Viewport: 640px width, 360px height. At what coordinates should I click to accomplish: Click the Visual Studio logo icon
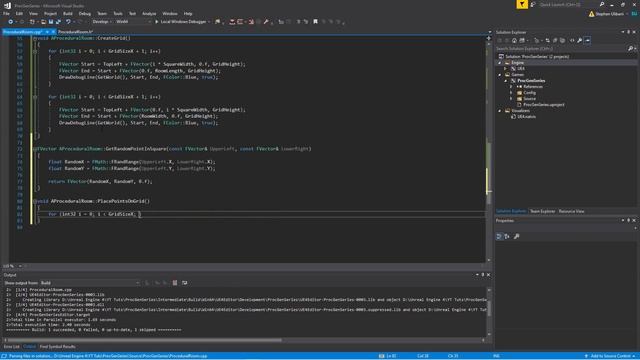pyautogui.click(x=7, y=5)
